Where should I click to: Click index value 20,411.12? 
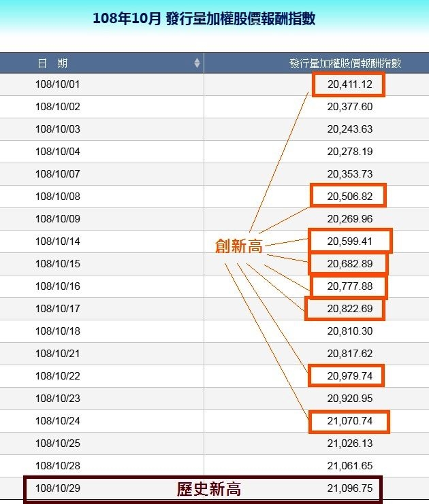350,84
